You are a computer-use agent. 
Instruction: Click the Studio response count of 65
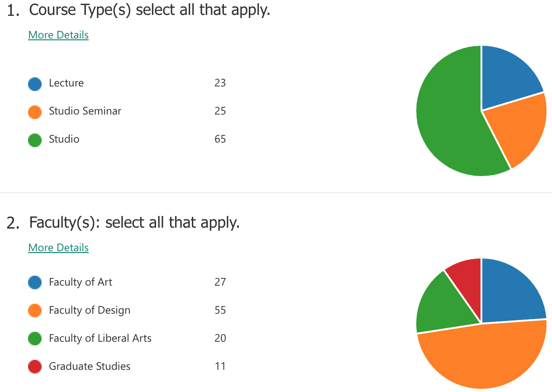coord(220,139)
